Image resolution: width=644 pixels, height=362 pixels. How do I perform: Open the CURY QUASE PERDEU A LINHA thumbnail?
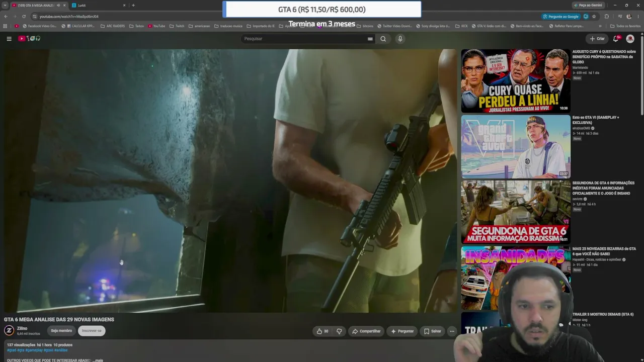[x=516, y=80]
